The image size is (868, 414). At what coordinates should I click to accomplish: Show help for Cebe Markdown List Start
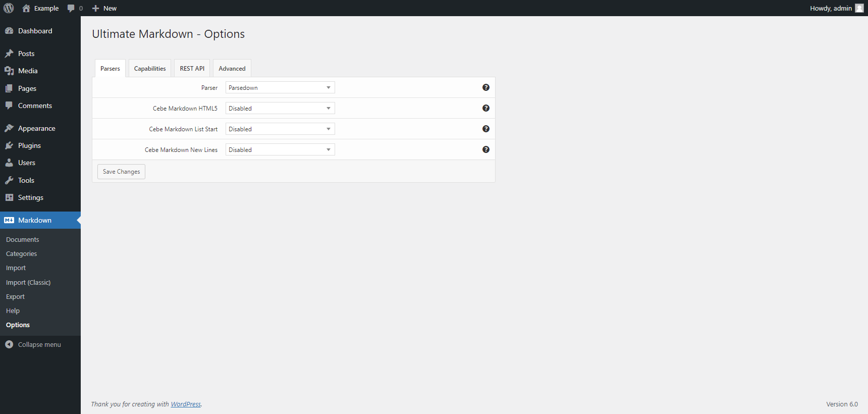click(486, 129)
